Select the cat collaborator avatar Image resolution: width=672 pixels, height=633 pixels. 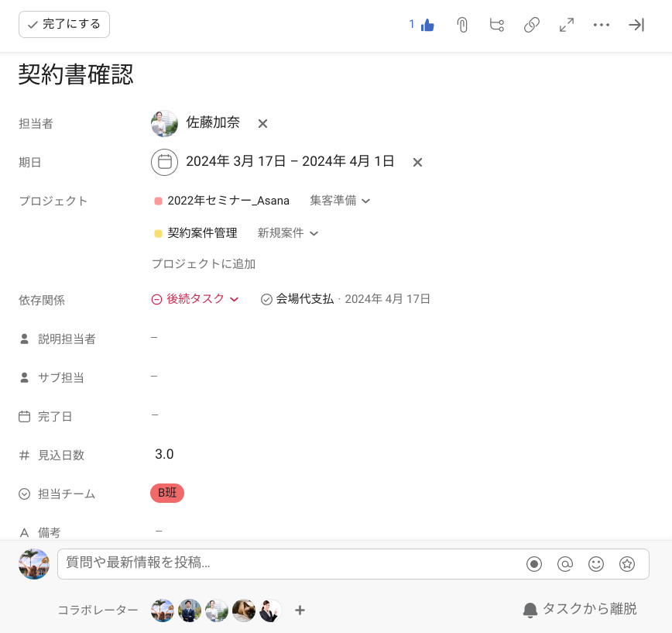click(243, 611)
